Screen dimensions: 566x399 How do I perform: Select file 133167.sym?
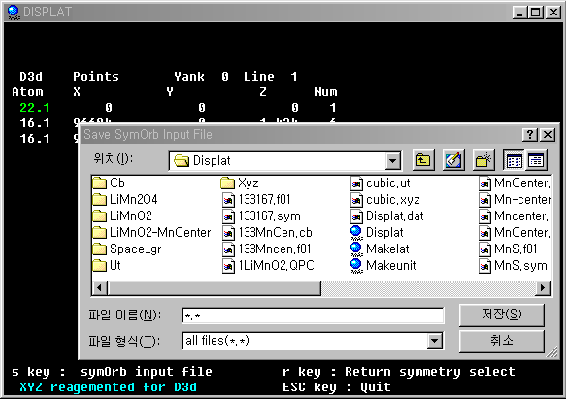point(261,216)
